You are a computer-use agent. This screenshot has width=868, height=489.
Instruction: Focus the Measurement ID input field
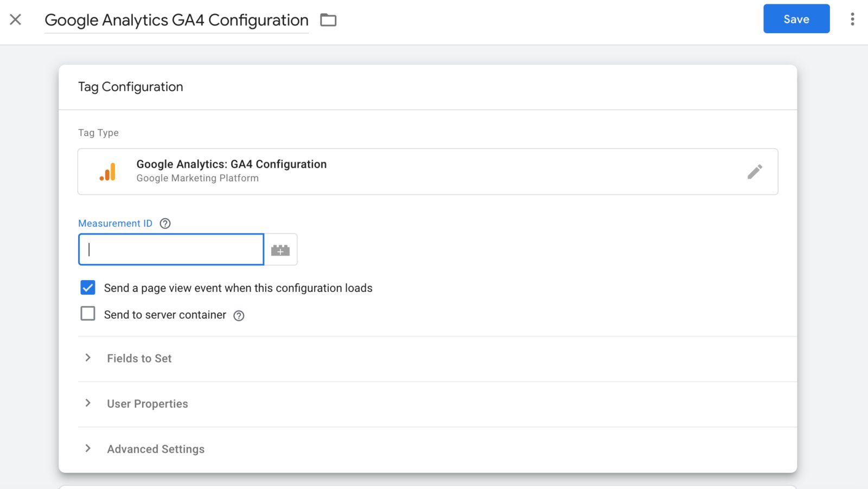[x=171, y=250]
